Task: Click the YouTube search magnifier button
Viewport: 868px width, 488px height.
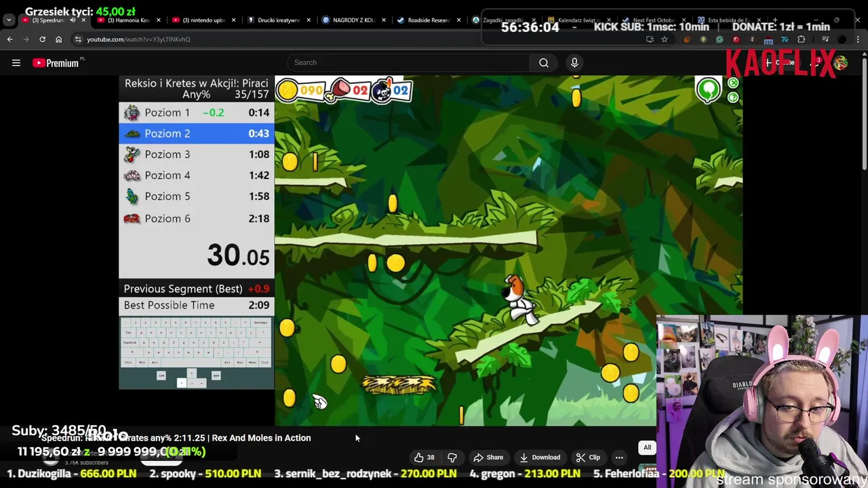Action: point(543,62)
